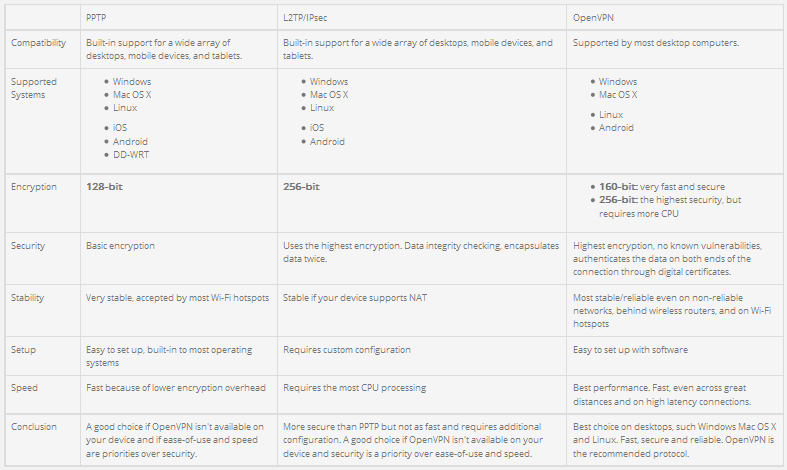Image resolution: width=787 pixels, height=470 pixels.
Task: Click the OpenVPN column header
Action: pyautogui.click(x=596, y=19)
